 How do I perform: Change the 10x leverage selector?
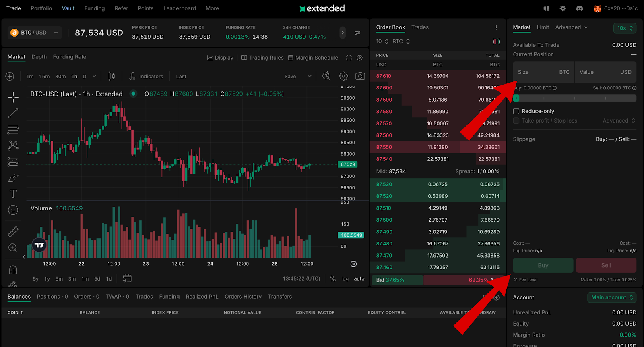[x=625, y=28]
